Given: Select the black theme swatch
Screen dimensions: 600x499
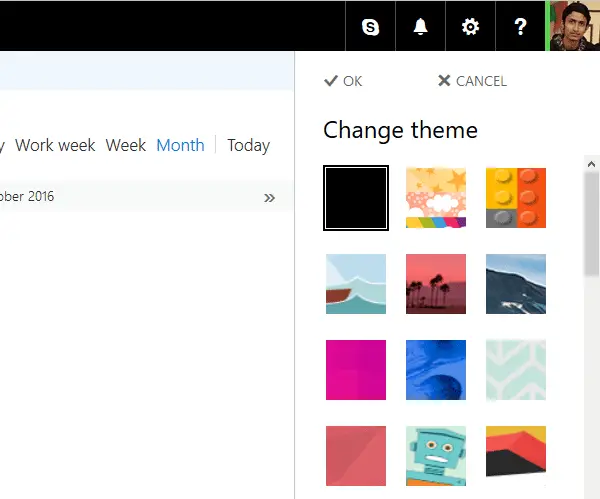Looking at the screenshot, I should pos(356,198).
